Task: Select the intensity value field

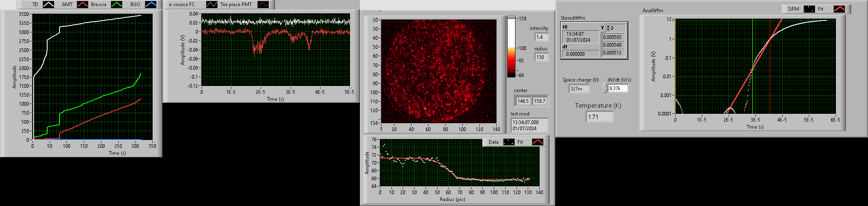Action: pos(541,37)
